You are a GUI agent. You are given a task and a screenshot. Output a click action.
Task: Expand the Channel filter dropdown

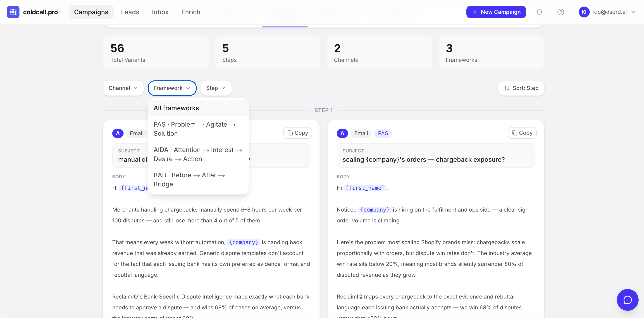coord(123,88)
